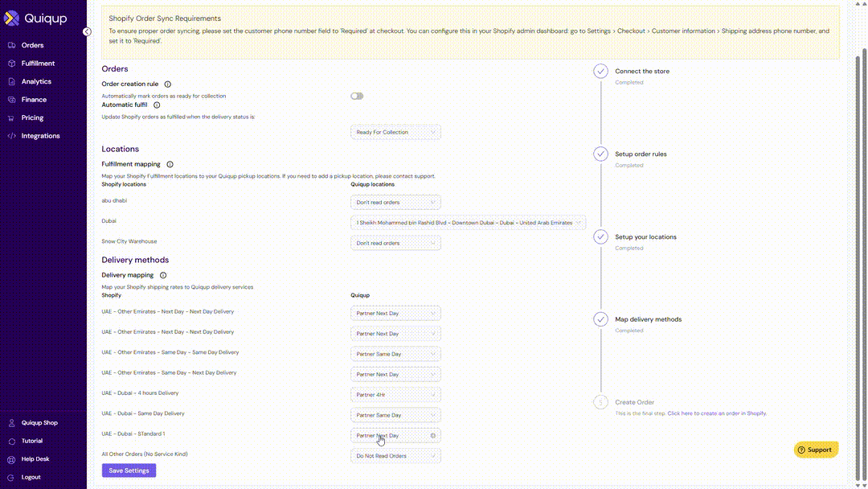Click the Logout link
This screenshot has height=489, width=868.
coord(31,478)
